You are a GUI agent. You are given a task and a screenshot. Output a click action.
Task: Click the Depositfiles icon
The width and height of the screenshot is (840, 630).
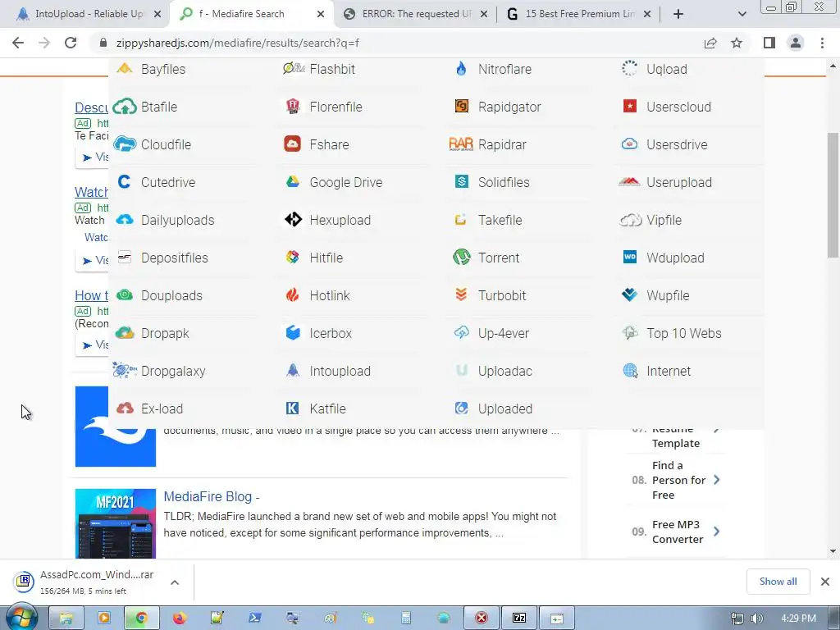pos(125,257)
